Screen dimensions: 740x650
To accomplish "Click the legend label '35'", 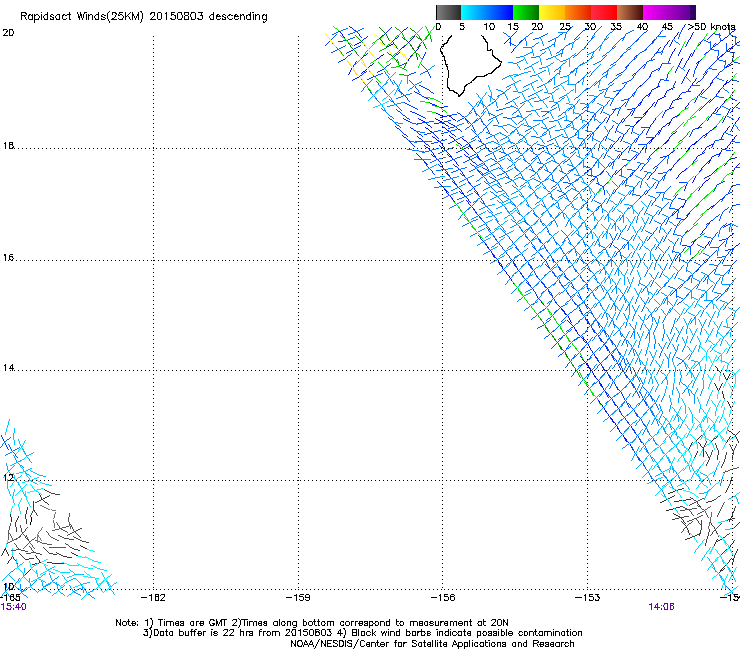I will pos(616,27).
